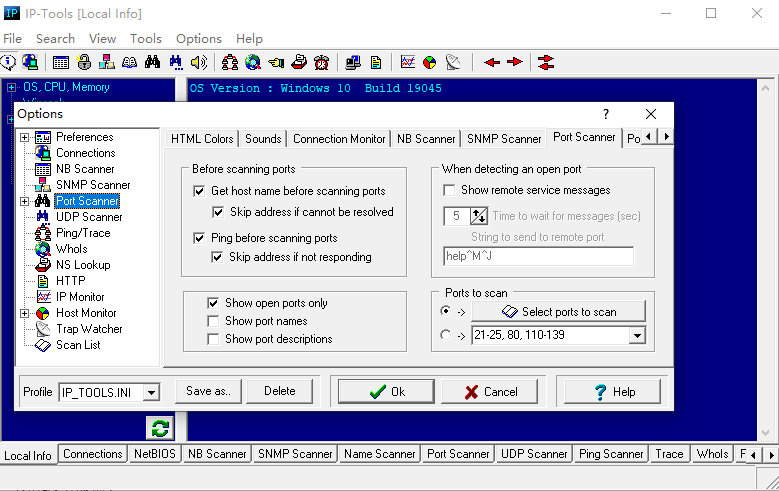Select UDP Scanner in the options tree
The height and width of the screenshot is (491, 779).
(89, 217)
